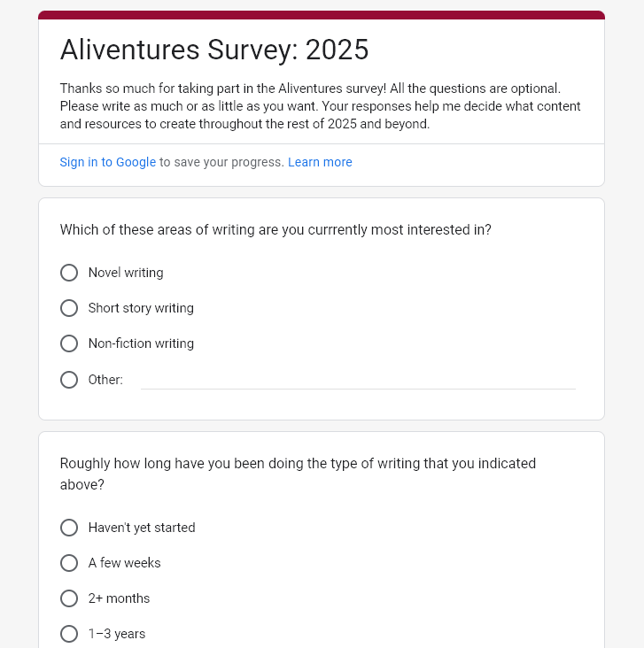The width and height of the screenshot is (644, 648).
Task: Focus the "Other:" text input line
Action: [358, 380]
